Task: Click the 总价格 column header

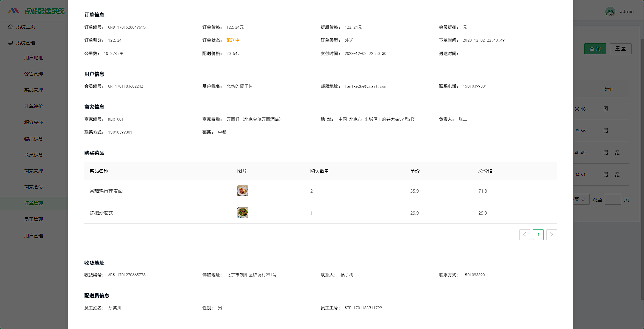Action: pos(485,171)
